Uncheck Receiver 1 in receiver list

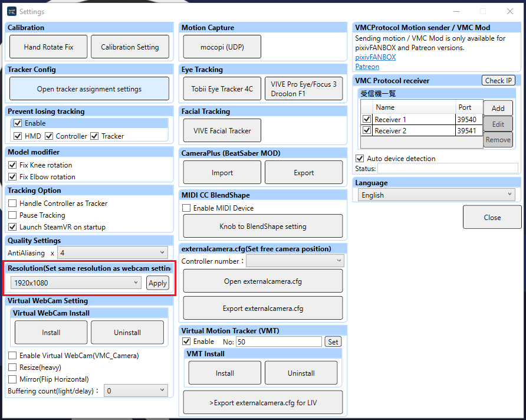(x=367, y=120)
